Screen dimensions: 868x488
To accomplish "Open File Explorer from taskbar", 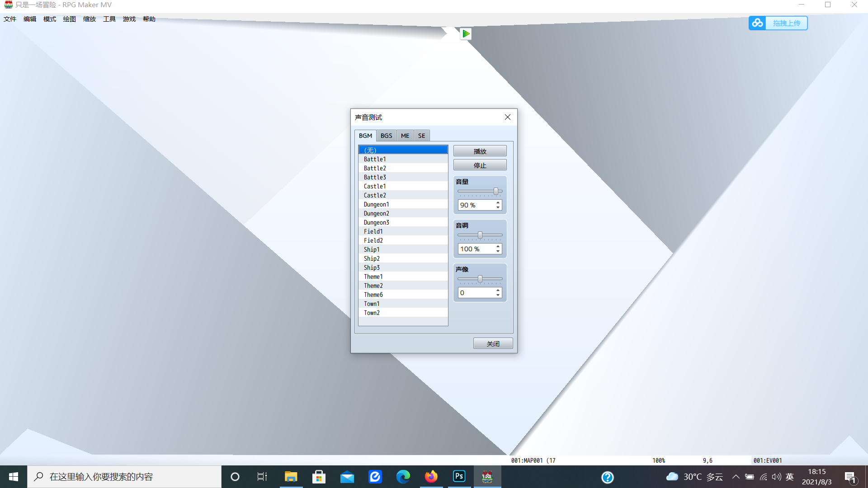I will tap(291, 477).
